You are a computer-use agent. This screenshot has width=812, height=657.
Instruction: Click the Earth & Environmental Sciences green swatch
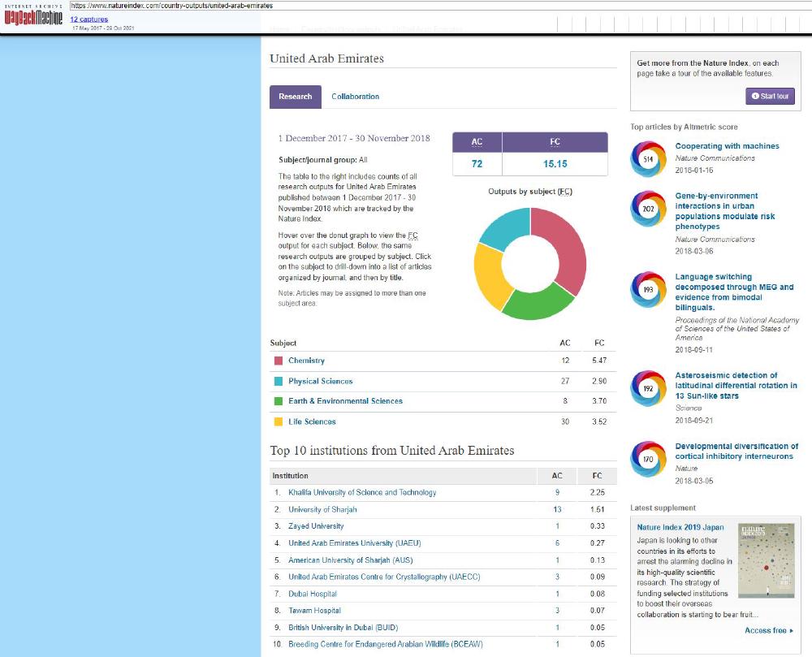(278, 401)
